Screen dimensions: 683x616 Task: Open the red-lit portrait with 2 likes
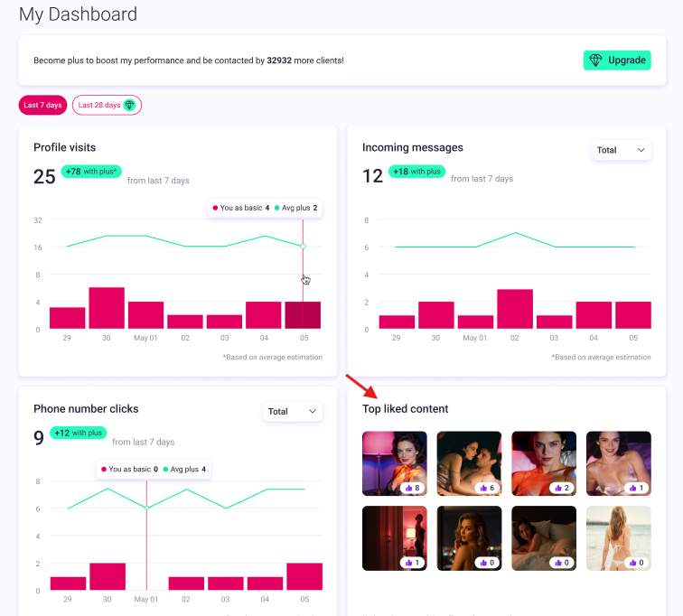coord(544,463)
